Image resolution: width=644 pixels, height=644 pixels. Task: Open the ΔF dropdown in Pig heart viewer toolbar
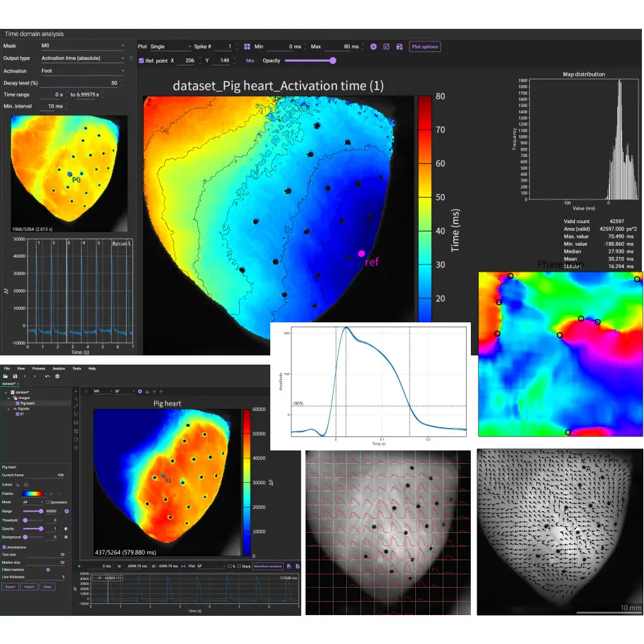pos(125,391)
